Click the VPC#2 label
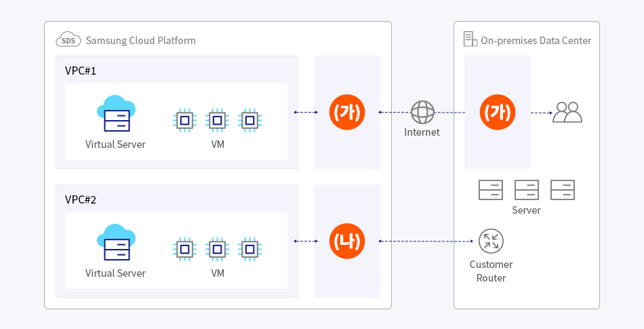The height and width of the screenshot is (329, 644). tap(81, 199)
